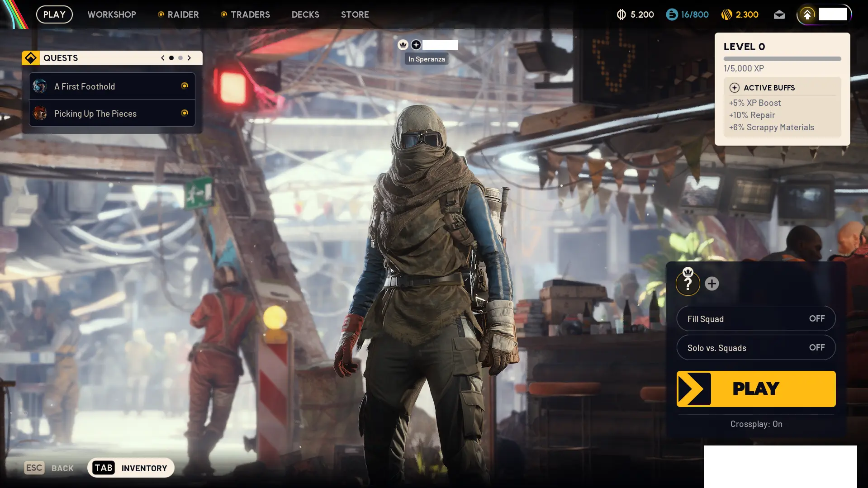Click the yellow Quests diamond icon
This screenshot has width=868, height=488.
coord(31,58)
